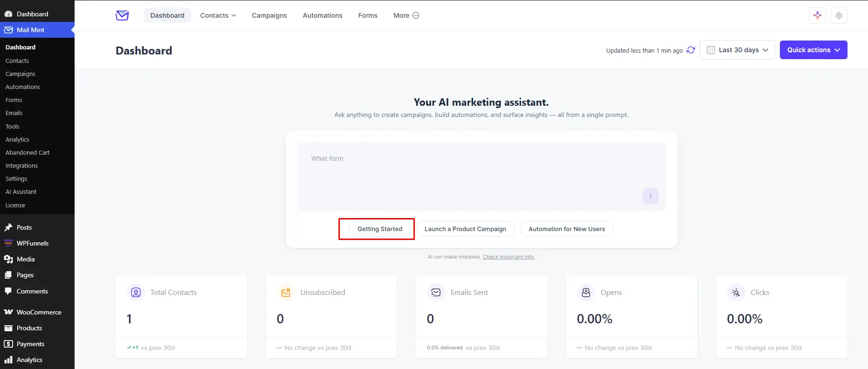This screenshot has width=868, height=369.
Task: Click the bar-chart Analytics icon at sidebar bottom
Action: [x=8, y=360]
